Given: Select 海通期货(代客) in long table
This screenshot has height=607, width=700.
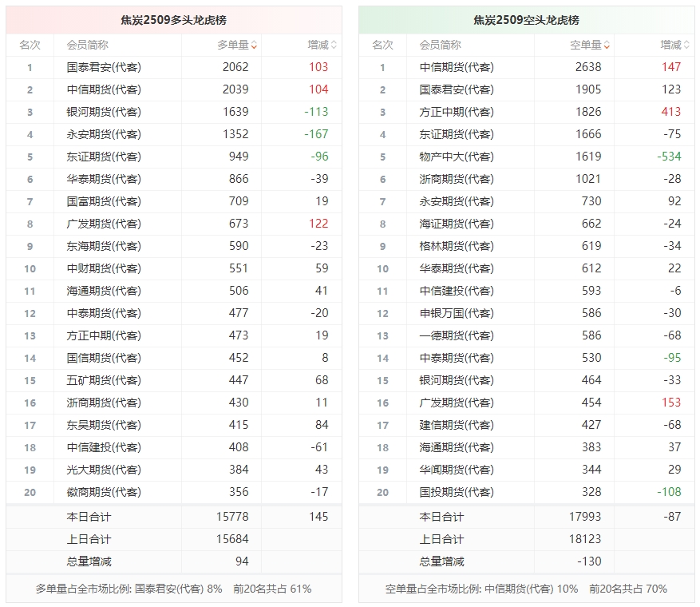Looking at the screenshot, I should [104, 291].
